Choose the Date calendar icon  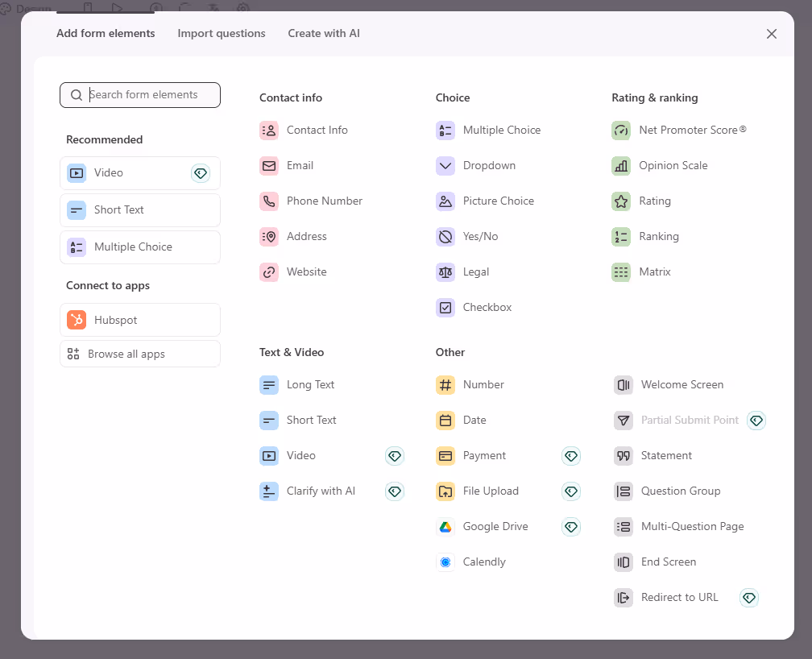(x=445, y=421)
